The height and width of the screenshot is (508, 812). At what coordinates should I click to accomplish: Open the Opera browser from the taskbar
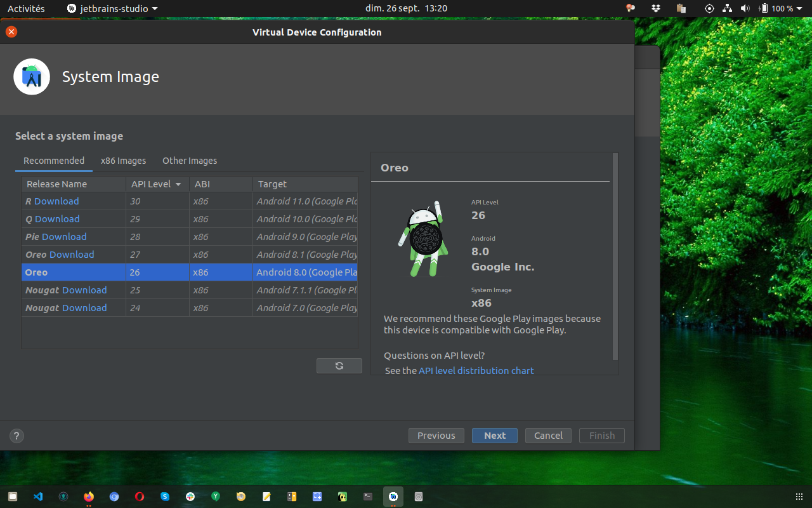point(140,497)
